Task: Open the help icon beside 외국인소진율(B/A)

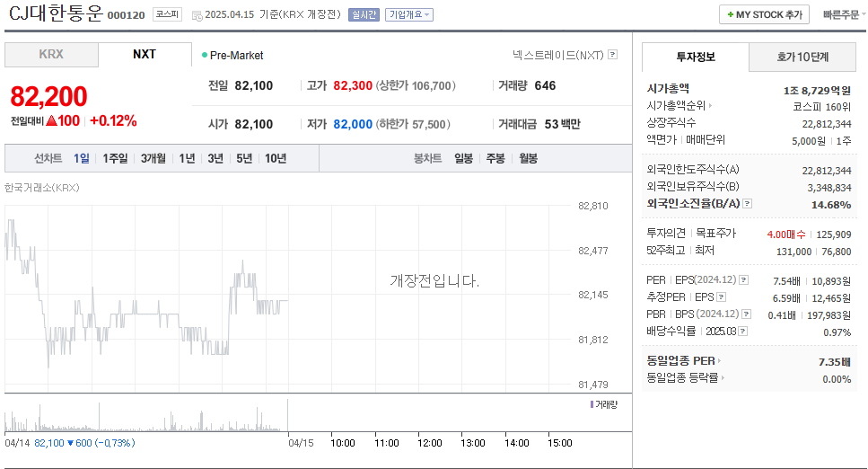Action: [748, 203]
